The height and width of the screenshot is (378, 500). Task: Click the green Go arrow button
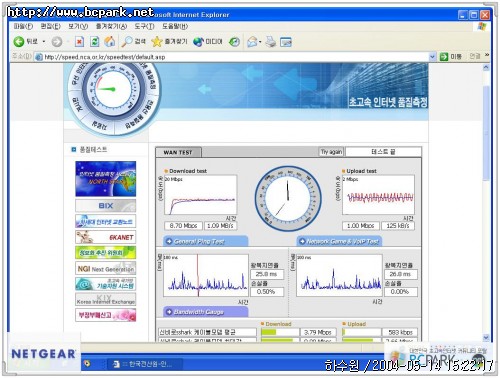click(444, 57)
